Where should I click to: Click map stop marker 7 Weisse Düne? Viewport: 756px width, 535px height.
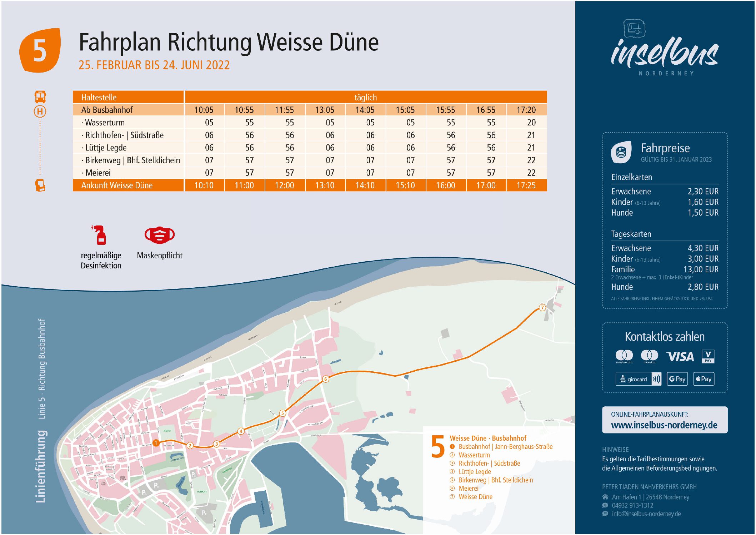coord(542,307)
